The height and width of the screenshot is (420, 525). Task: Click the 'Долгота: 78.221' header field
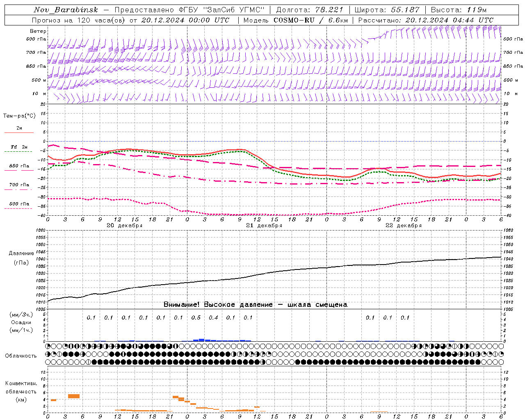coord(310,10)
